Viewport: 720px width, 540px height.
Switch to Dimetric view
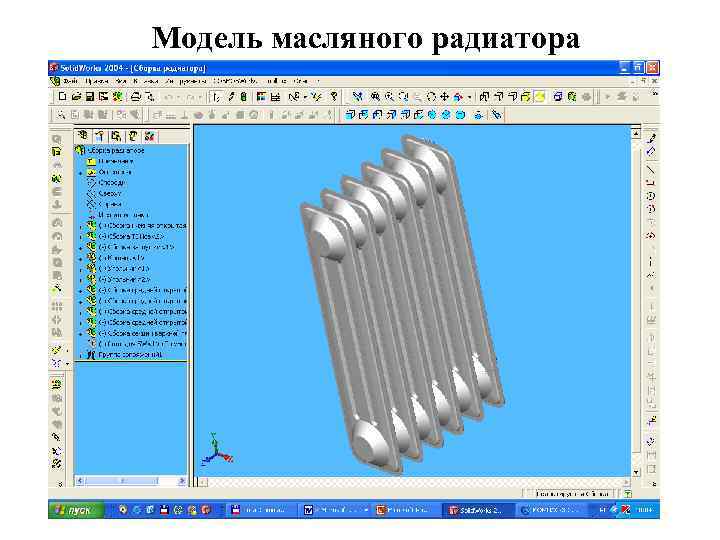click(x=460, y=115)
